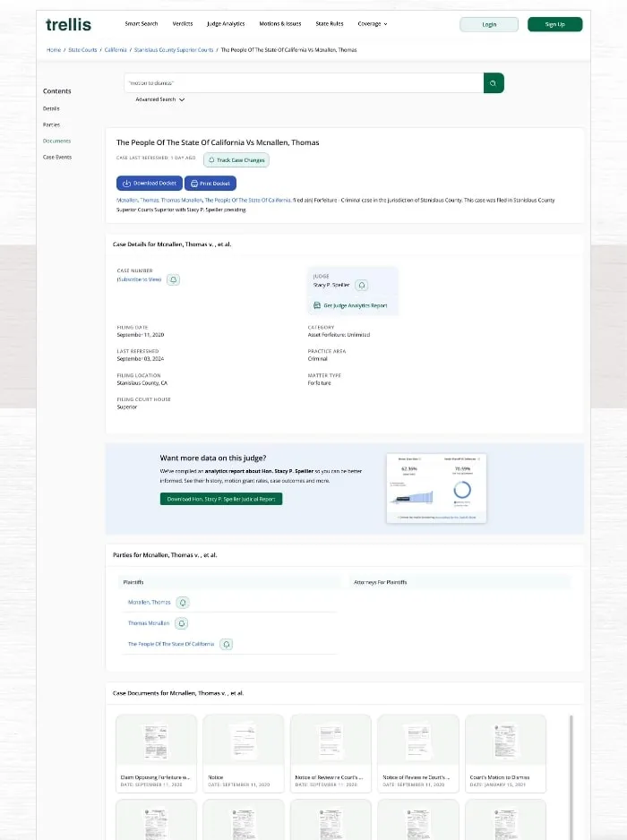The height and width of the screenshot is (840, 627).
Task: Open Judge Analytics in navigation
Action: (x=226, y=24)
